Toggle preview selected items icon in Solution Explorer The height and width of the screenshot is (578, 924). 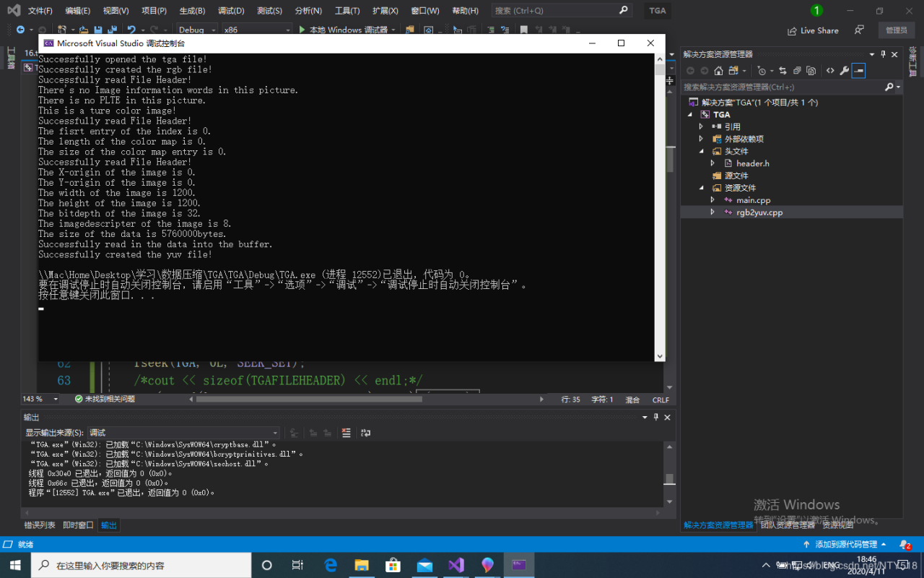(858, 71)
